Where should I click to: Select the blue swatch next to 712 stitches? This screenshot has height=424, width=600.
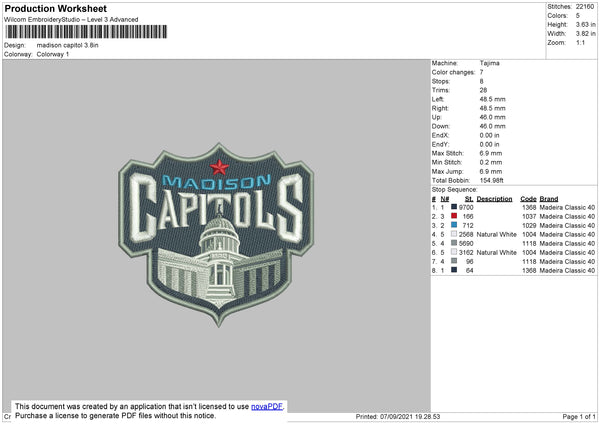click(454, 225)
